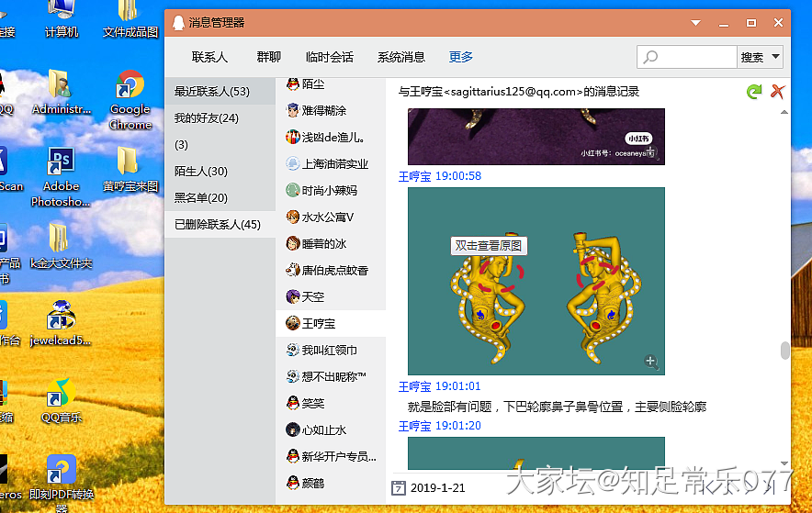
Task: Click the red delete records icon
Action: point(778,91)
